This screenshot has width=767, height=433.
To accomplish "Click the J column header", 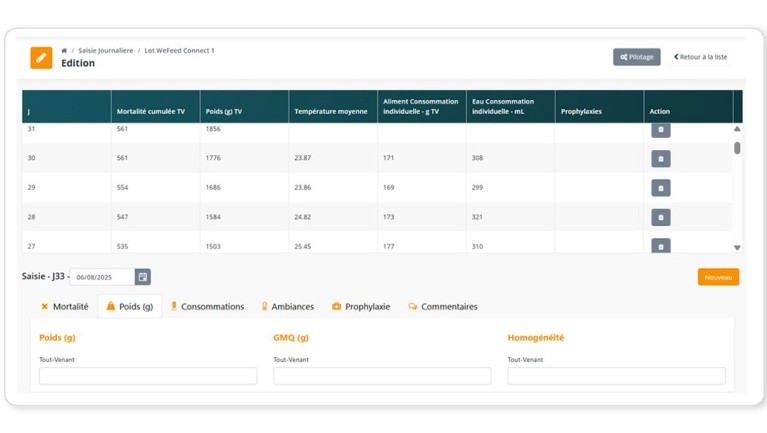I will 67,106.
